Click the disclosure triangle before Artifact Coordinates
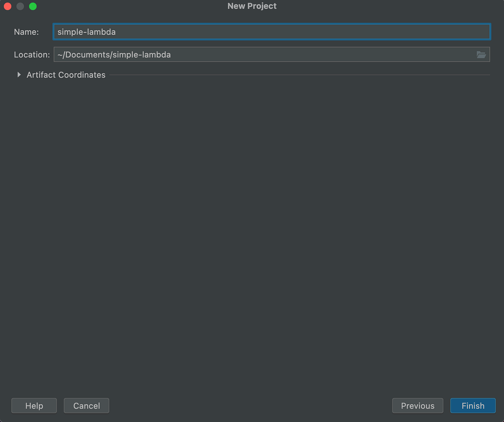 point(19,75)
